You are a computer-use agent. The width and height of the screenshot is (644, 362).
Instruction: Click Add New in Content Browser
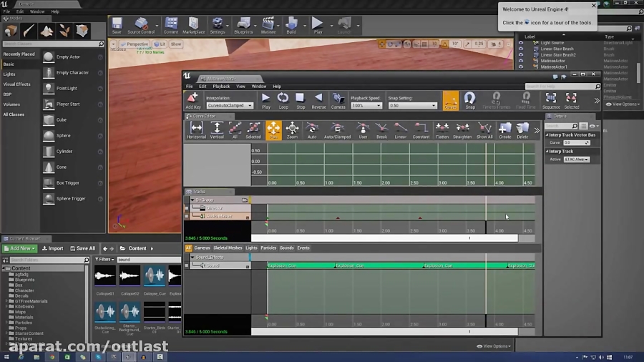19,248
